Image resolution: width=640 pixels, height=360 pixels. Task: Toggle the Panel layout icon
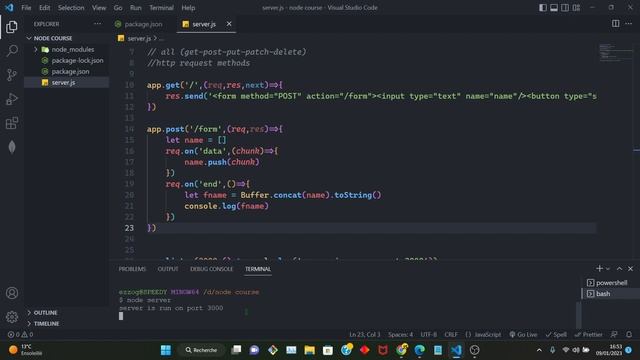coord(554,8)
